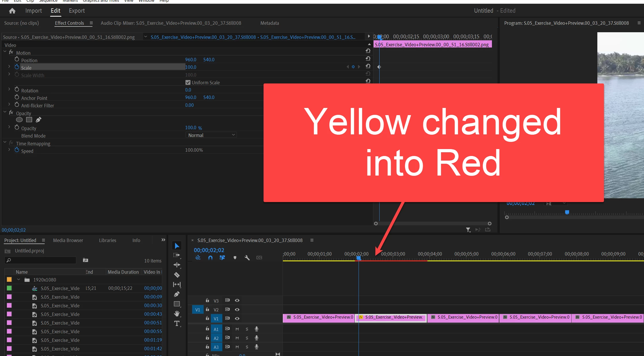644x356 pixels.
Task: Select the Ripple Edit tool
Action: [x=177, y=265]
